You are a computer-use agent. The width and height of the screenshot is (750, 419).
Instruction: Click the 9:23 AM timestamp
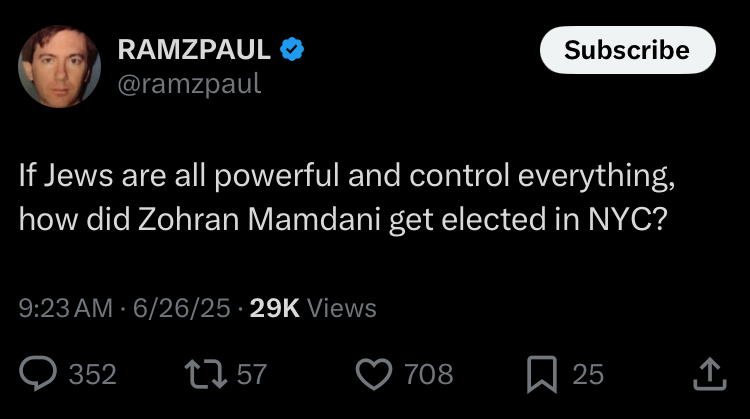[66, 308]
